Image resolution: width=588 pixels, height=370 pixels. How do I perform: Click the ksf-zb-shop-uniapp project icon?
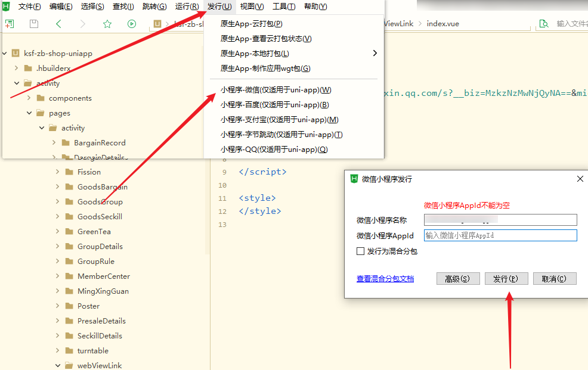[x=16, y=53]
